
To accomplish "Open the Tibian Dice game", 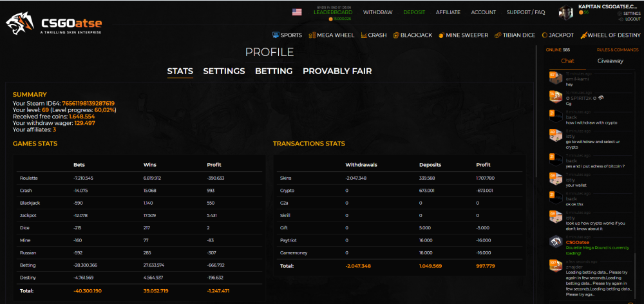I will click(518, 35).
